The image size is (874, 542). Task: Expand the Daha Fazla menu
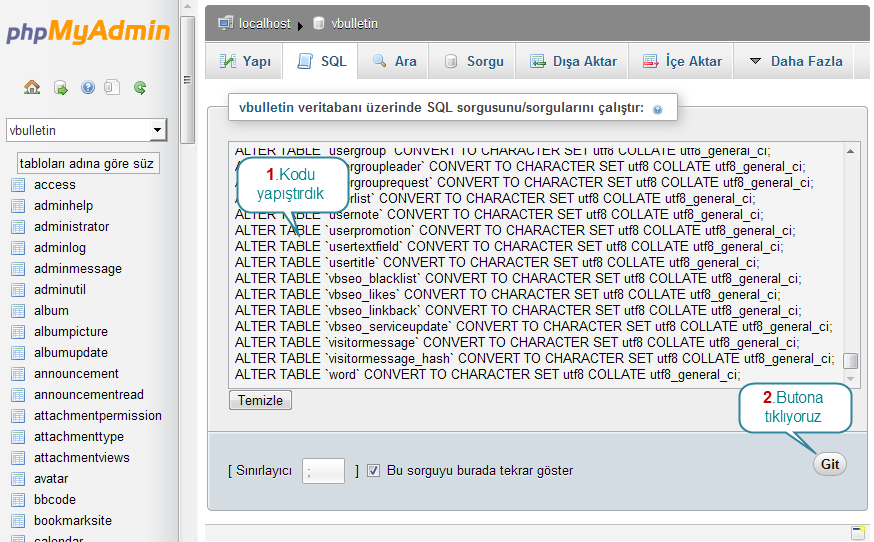[796, 61]
